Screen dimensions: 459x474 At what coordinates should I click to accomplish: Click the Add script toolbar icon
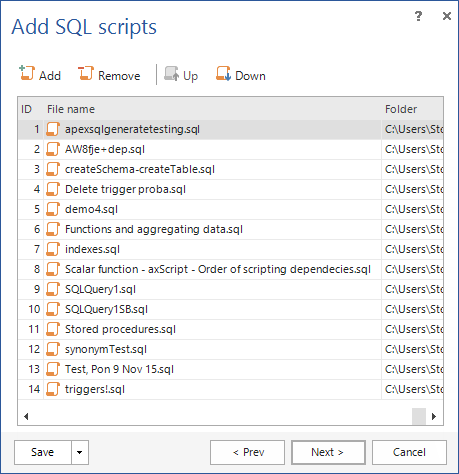point(27,73)
